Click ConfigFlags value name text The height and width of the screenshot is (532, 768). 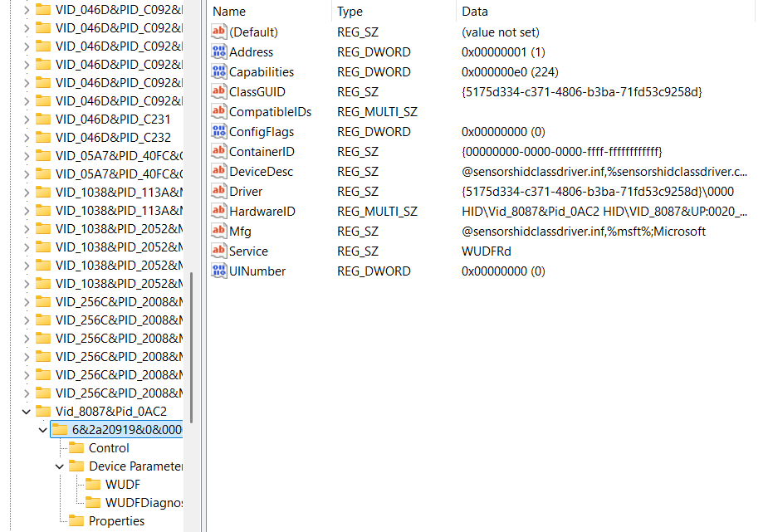262,132
